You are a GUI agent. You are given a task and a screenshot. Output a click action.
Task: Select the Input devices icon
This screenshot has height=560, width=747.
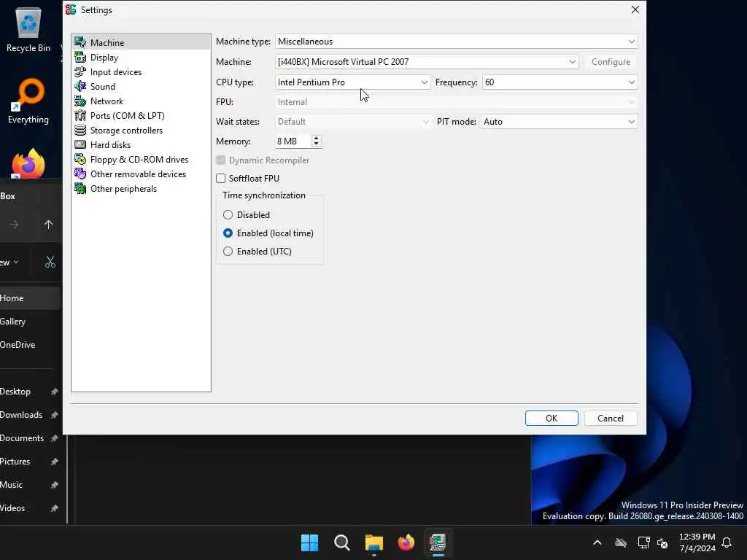80,72
